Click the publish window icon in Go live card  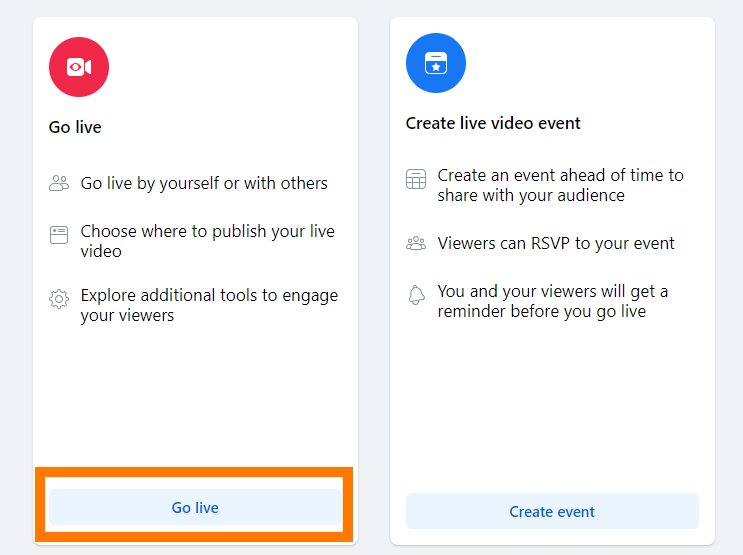click(59, 235)
